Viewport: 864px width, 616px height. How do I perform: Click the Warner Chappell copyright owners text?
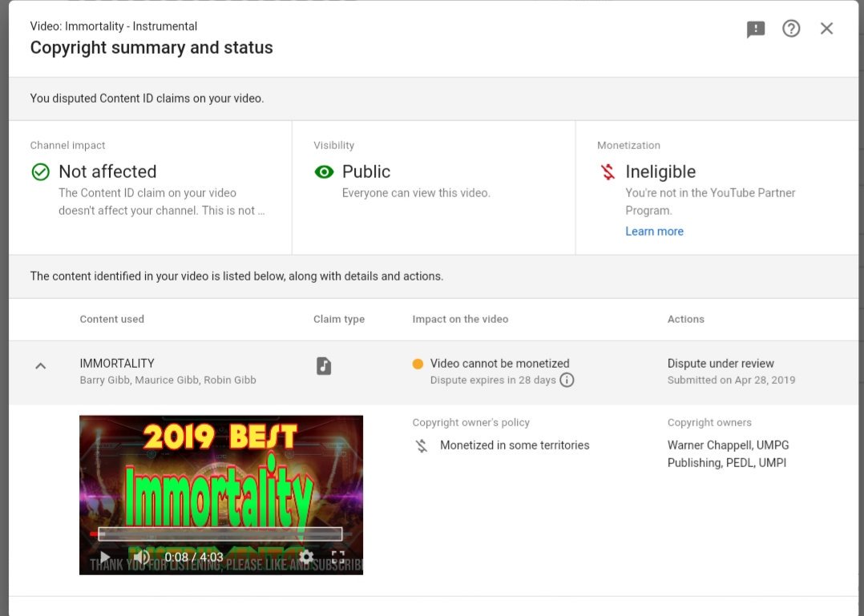coord(728,454)
